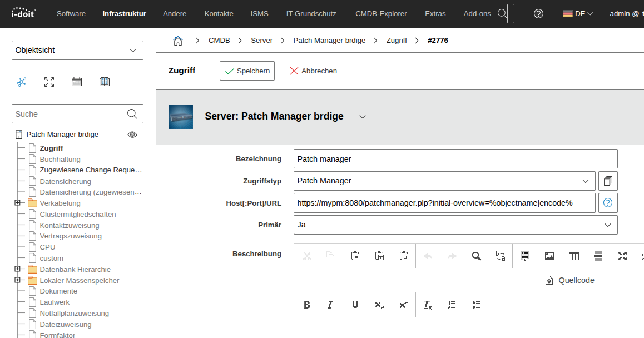The width and height of the screenshot is (644, 338).
Task: Click the duplicate icon next to Zugriffstyp
Action: [x=607, y=181]
